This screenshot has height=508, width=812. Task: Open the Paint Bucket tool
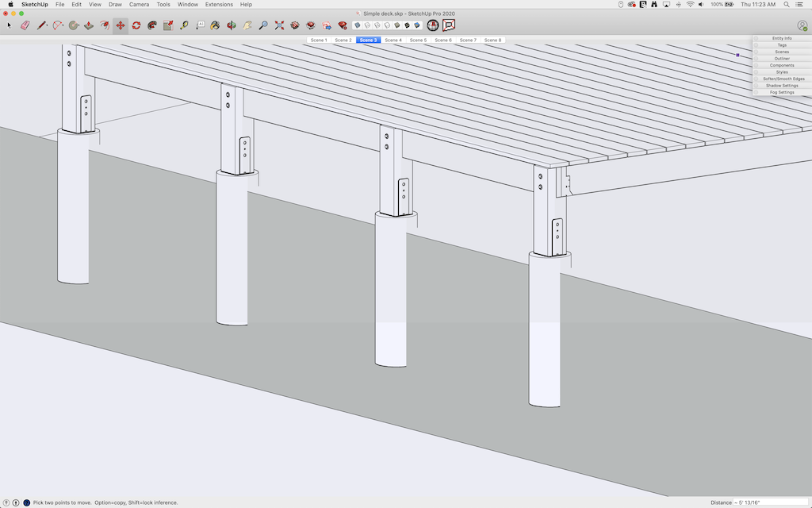[215, 25]
